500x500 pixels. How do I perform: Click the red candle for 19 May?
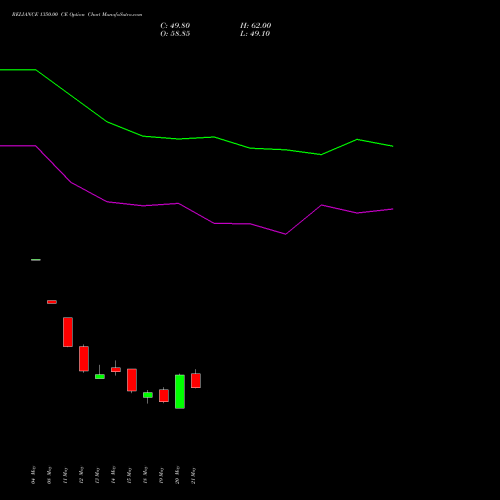[164, 395]
